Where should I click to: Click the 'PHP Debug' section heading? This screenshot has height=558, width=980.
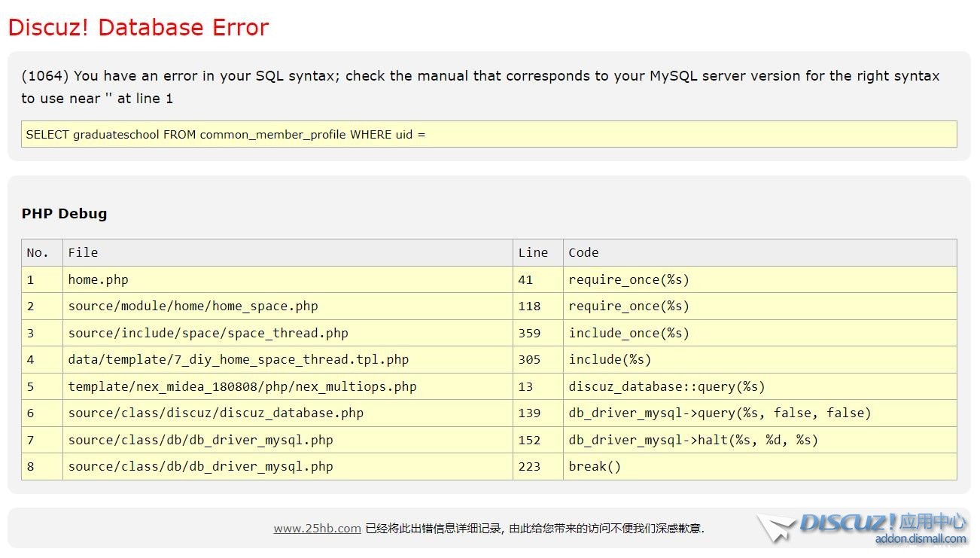click(64, 214)
